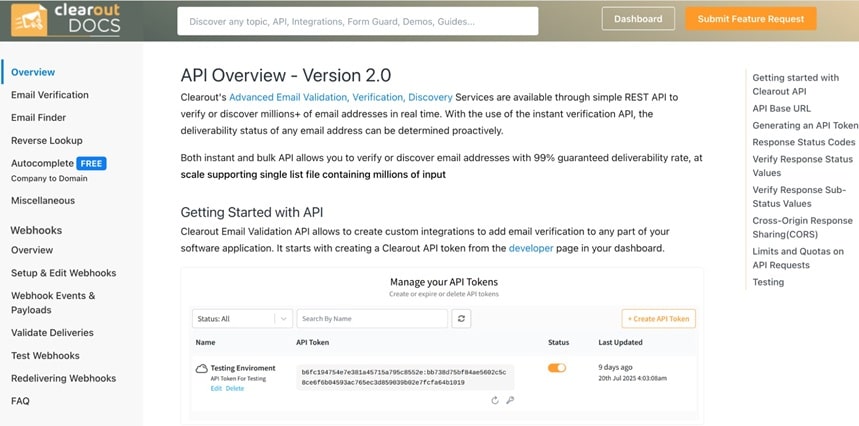Click the Status column header

558,343
